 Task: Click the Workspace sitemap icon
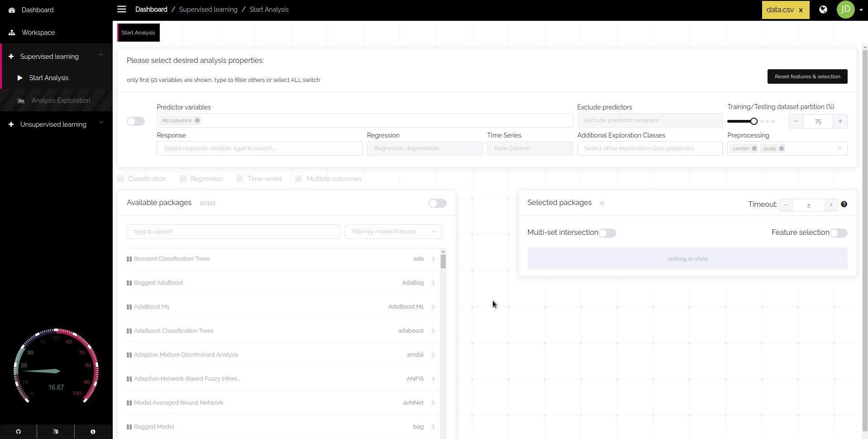pyautogui.click(x=12, y=33)
